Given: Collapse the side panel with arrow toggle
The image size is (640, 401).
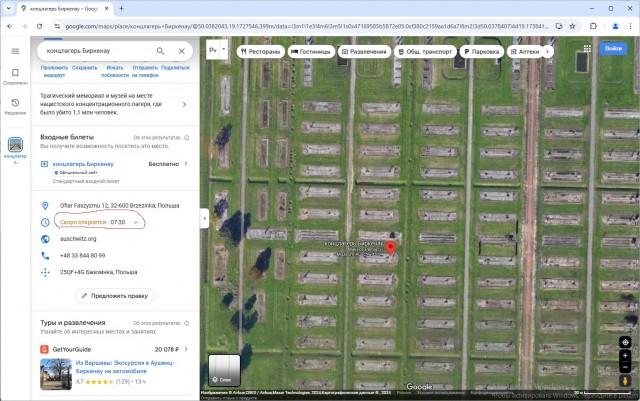Looking at the screenshot, I should tap(204, 218).
